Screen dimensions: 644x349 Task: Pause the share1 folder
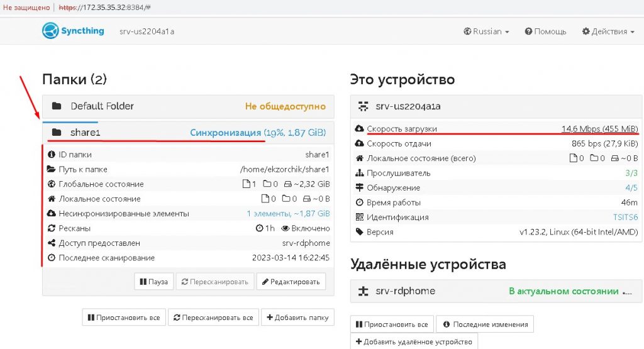[x=153, y=282]
